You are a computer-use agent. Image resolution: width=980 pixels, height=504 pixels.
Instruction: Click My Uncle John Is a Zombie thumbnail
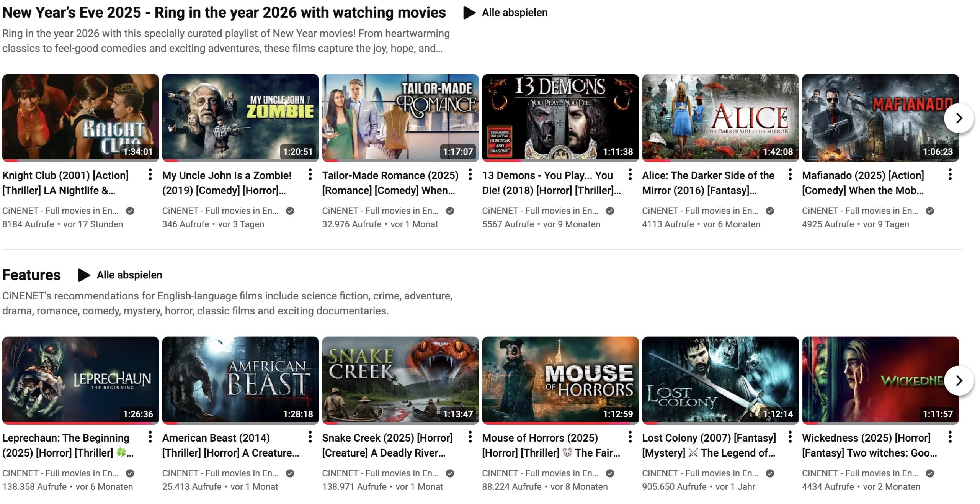(x=240, y=118)
